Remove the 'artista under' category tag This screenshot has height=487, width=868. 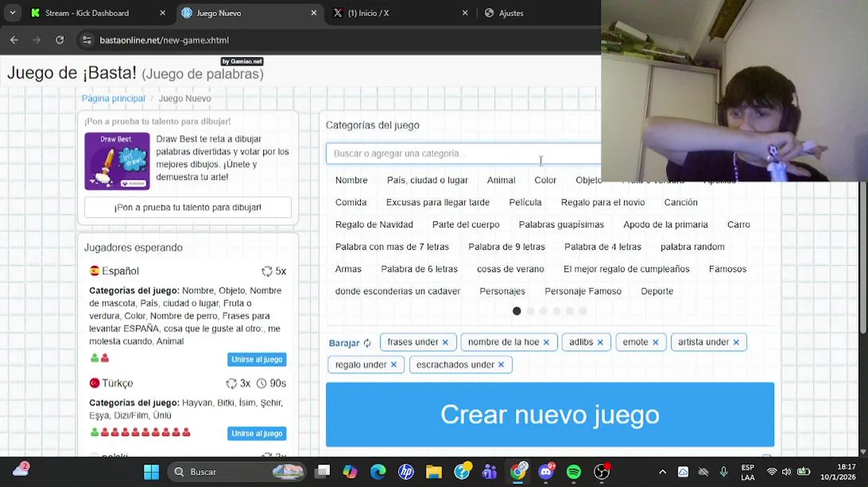pos(736,342)
